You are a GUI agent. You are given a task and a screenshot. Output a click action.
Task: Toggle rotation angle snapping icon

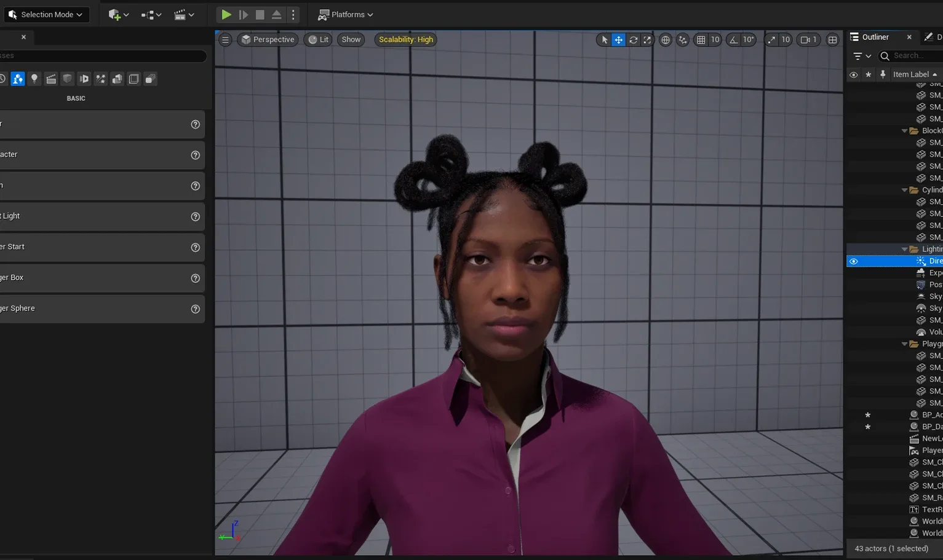pos(733,39)
